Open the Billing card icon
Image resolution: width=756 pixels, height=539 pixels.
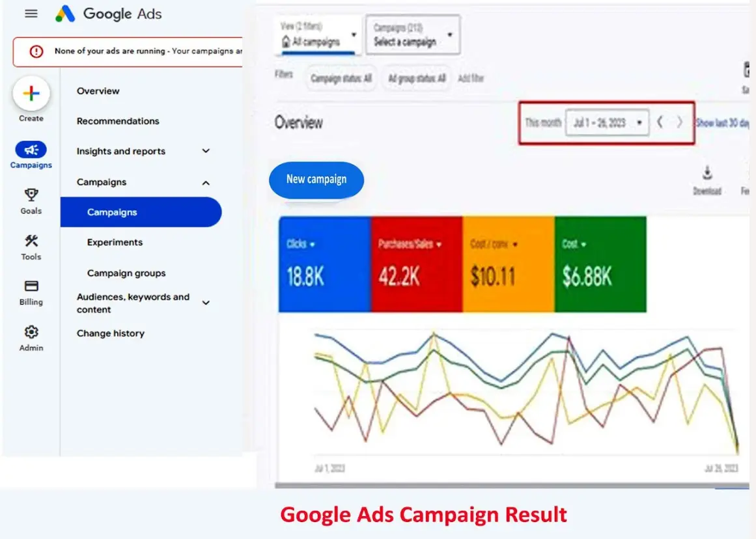(x=31, y=286)
